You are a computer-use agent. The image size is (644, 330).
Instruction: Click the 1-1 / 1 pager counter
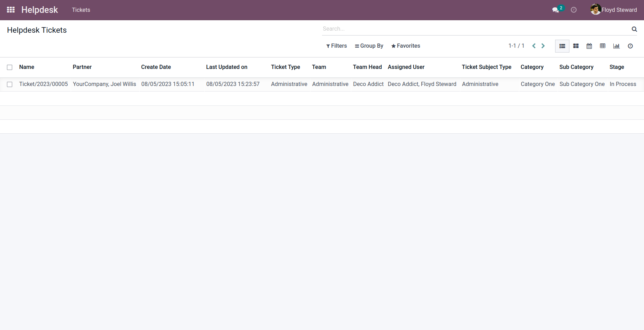(516, 46)
